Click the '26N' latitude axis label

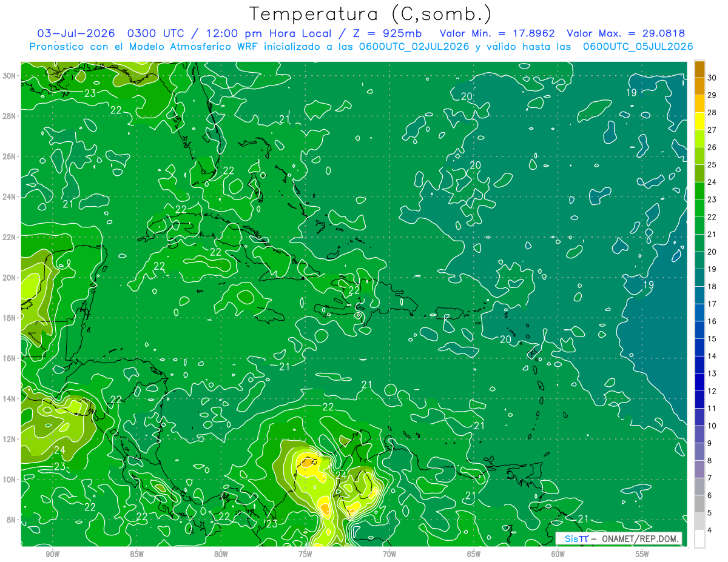click(x=9, y=156)
